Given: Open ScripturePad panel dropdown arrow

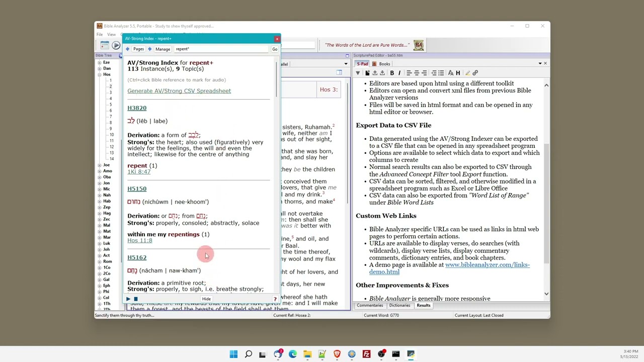Looking at the screenshot, I should 540,63.
